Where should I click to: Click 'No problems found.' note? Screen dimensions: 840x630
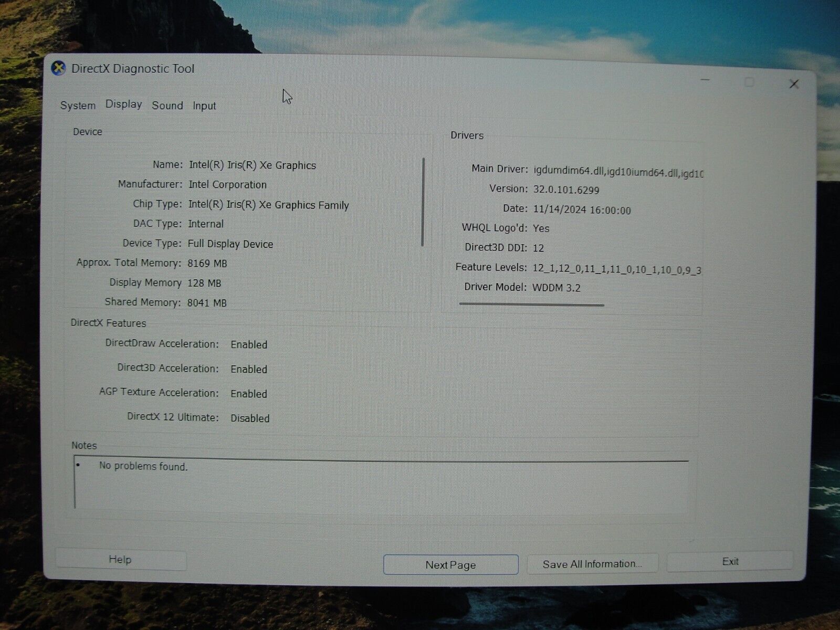pyautogui.click(x=143, y=466)
